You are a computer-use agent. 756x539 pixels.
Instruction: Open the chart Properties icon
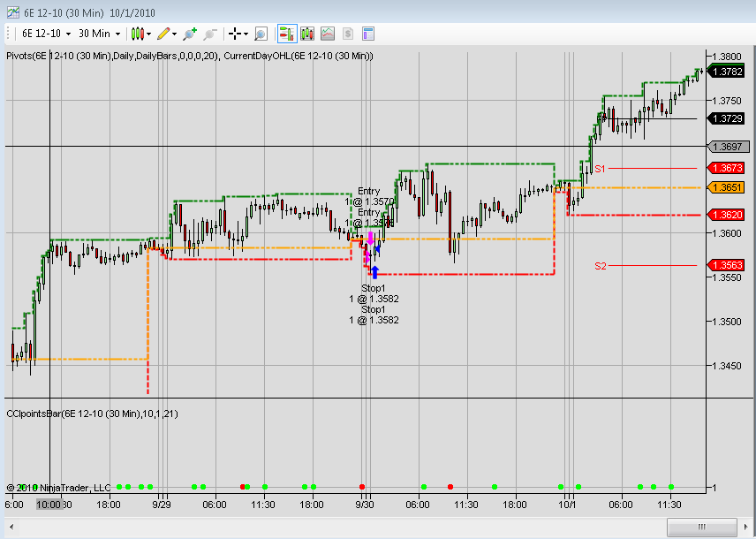(x=368, y=34)
